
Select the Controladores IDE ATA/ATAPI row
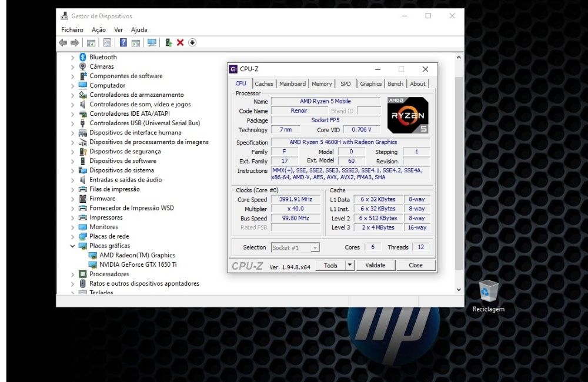tap(129, 113)
